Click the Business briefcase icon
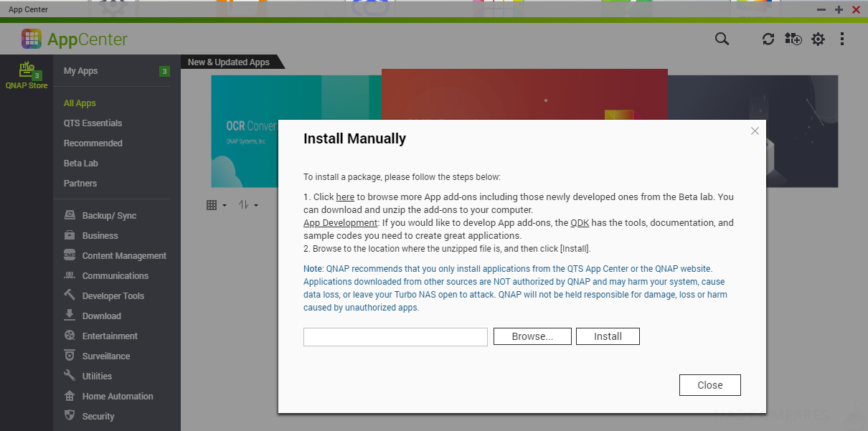Screen dimensions: 868x431 coord(70,235)
